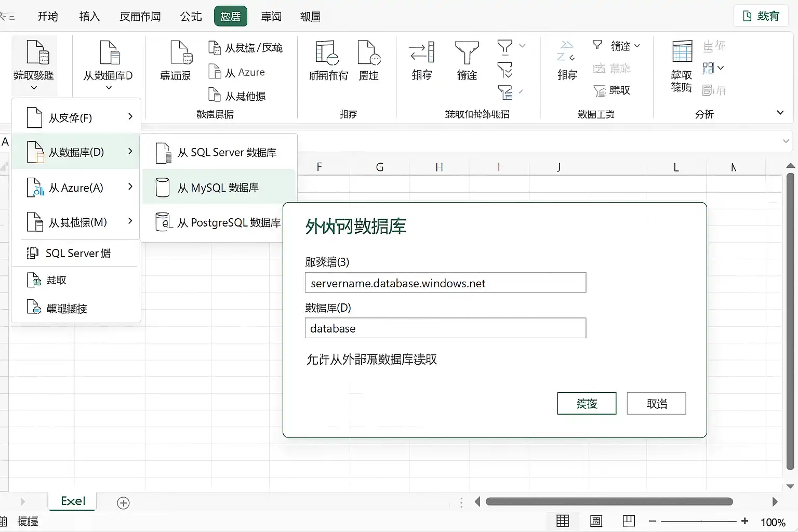Click zoom out minus icon
This screenshot has height=532, width=798.
(x=653, y=521)
